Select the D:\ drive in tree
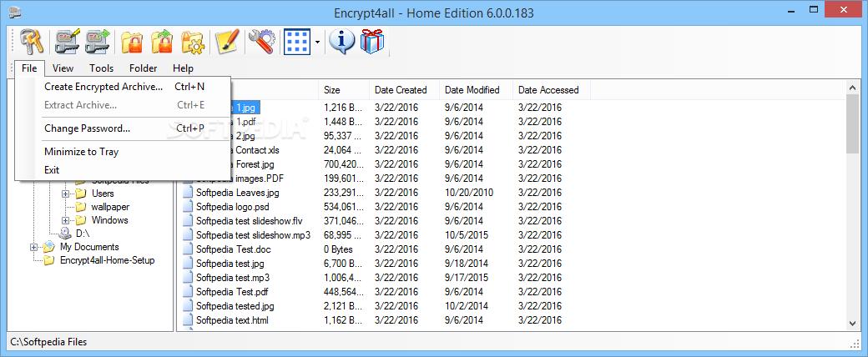This screenshot has height=357, width=868. click(x=83, y=233)
